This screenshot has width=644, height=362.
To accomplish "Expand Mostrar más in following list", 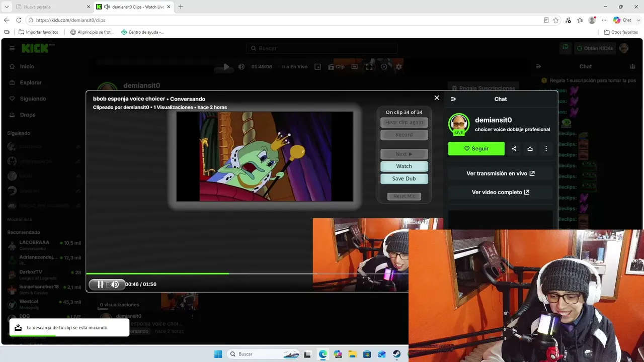I will (x=20, y=220).
